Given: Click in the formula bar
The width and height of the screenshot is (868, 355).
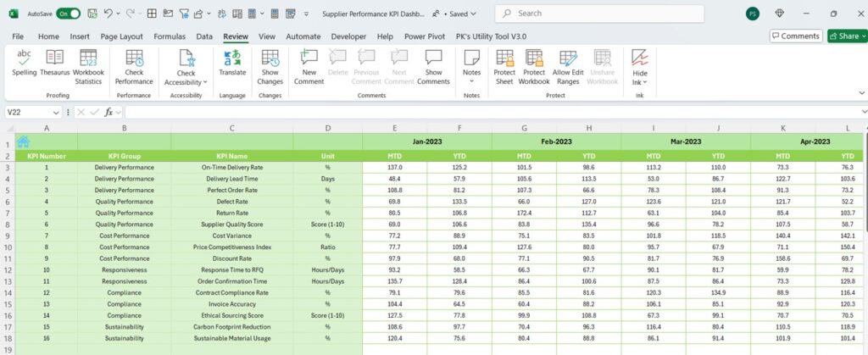Looking at the screenshot, I should point(492,112).
